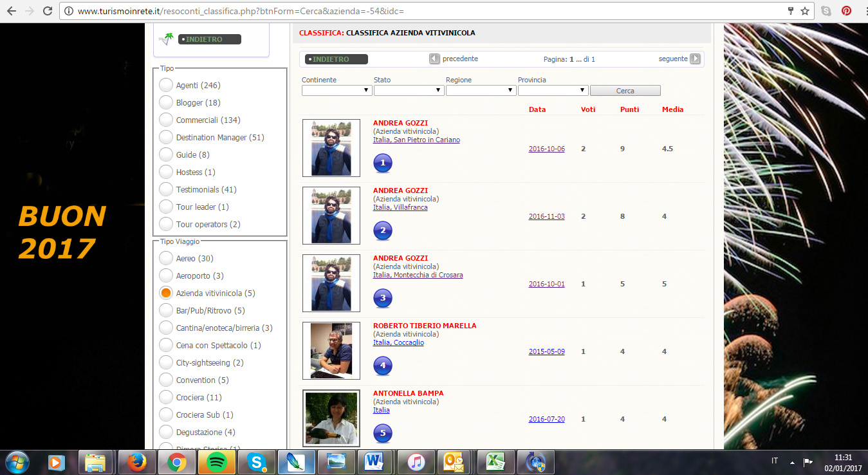Select Crociera (11) travel type
This screenshot has width=868, height=475.
pos(166,397)
